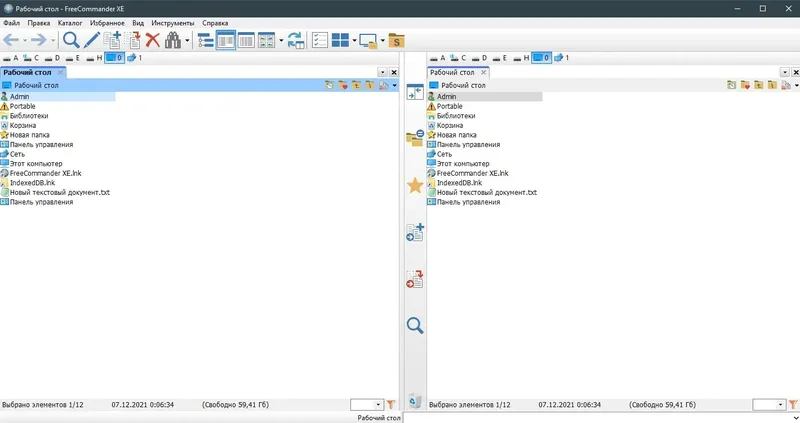
Task: Click the folder minus icon in middle bar
Action: pos(415,138)
